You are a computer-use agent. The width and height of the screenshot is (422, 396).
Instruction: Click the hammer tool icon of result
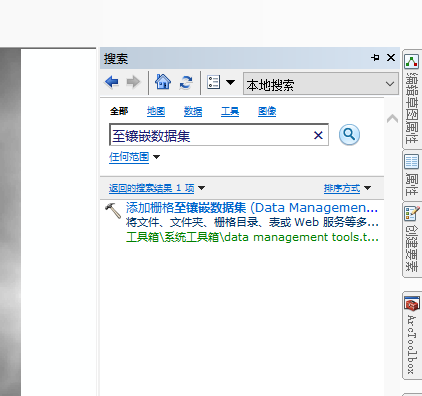(113, 211)
